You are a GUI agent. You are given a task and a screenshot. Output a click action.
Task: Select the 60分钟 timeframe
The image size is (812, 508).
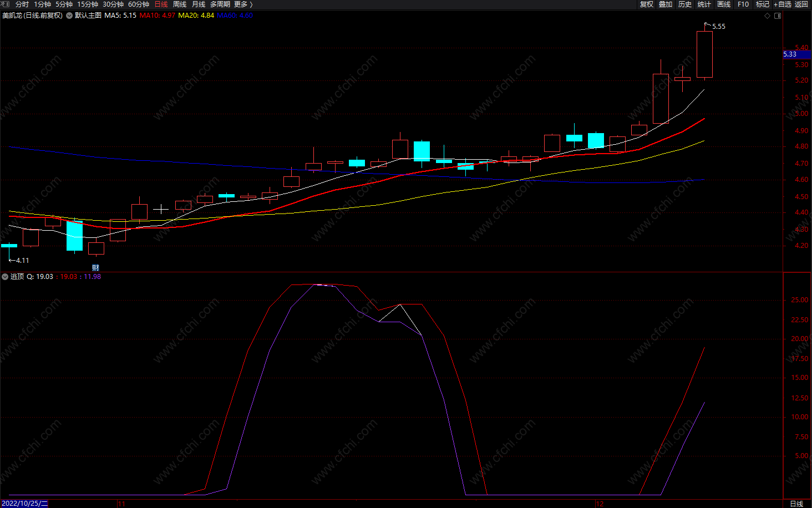139,4
